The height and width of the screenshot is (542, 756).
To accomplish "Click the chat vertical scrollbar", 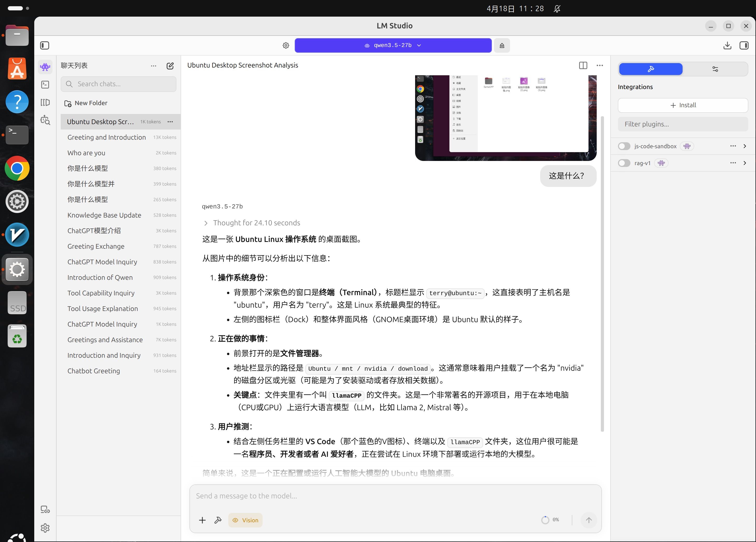I will tap(602, 274).
